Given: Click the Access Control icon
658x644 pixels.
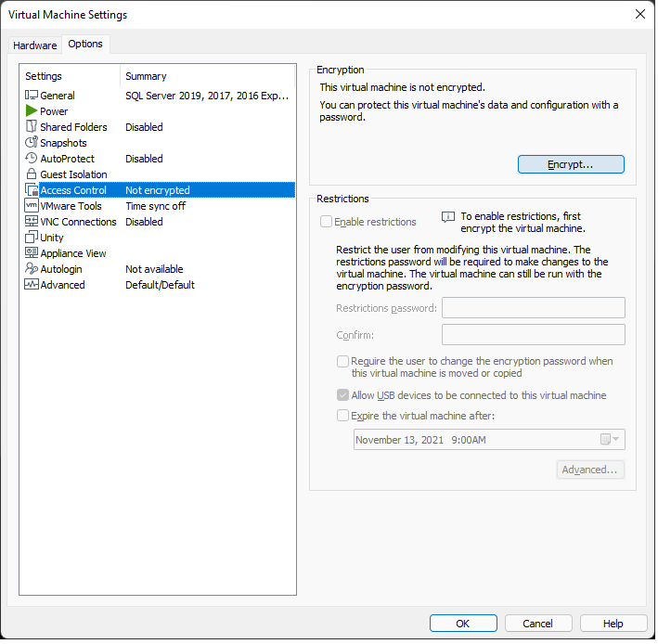Looking at the screenshot, I should point(32,190).
